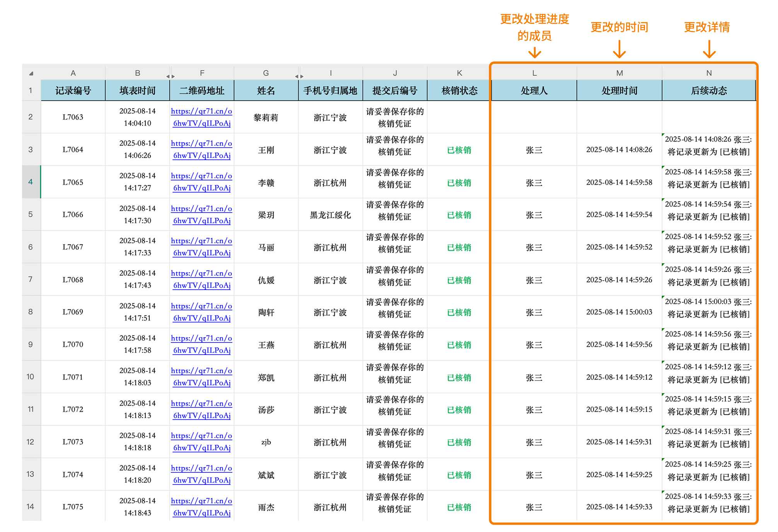Click the 处理人 header cell
The height and width of the screenshot is (532, 778).
click(534, 91)
